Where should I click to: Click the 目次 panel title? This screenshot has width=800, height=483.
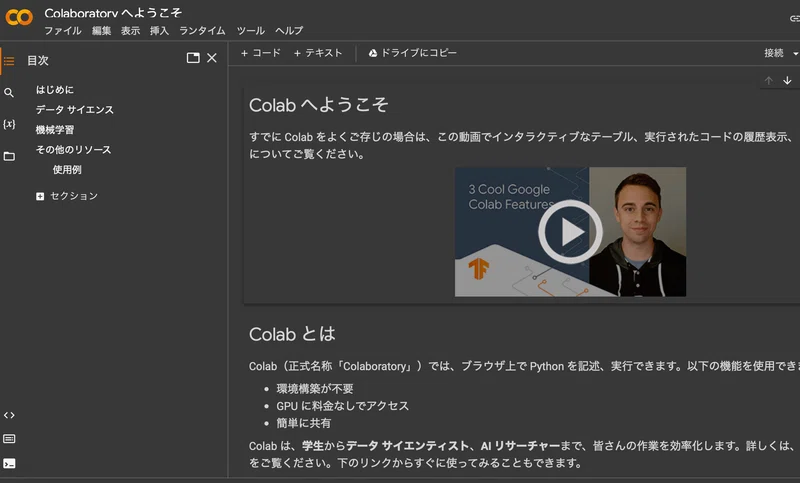pyautogui.click(x=38, y=60)
